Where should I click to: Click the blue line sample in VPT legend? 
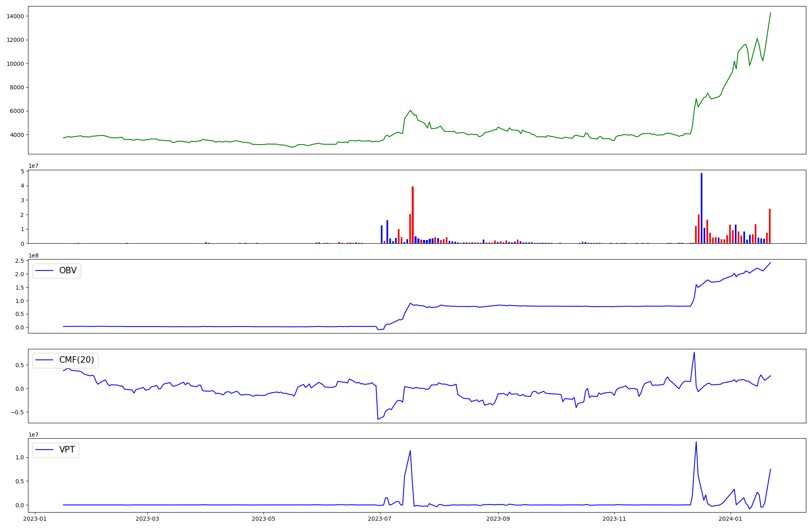[45, 450]
